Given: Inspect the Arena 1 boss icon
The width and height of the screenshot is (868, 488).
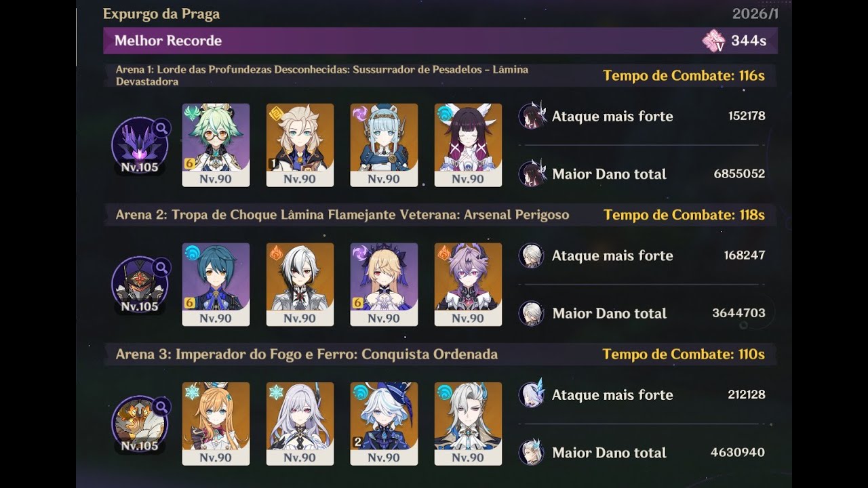Looking at the screenshot, I should click(140, 146).
